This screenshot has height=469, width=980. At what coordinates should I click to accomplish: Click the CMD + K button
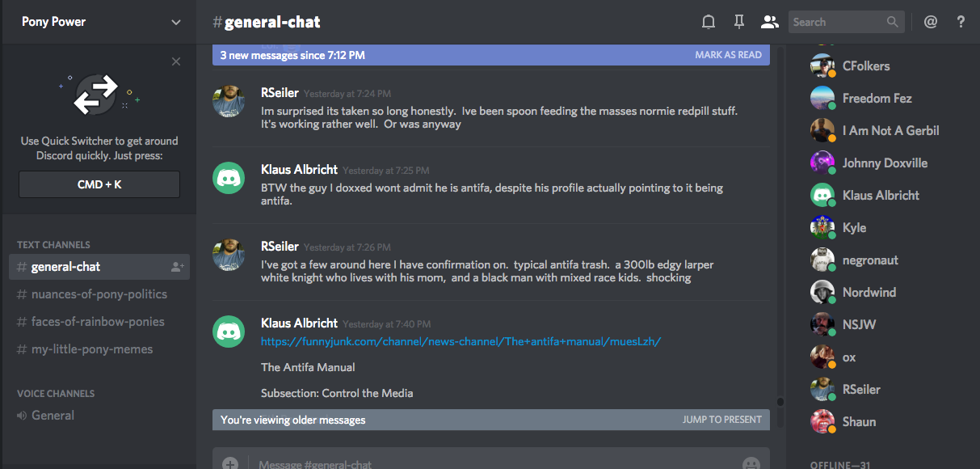pyautogui.click(x=99, y=184)
